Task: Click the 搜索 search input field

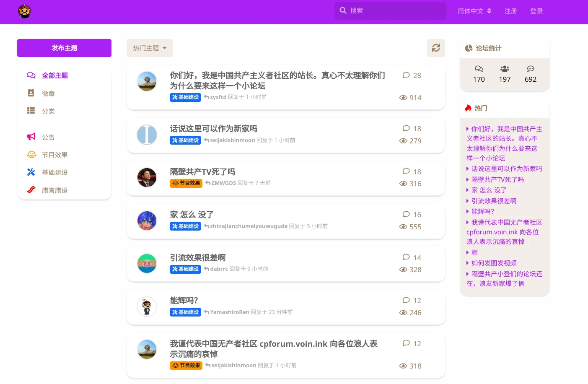Action: pyautogui.click(x=390, y=11)
